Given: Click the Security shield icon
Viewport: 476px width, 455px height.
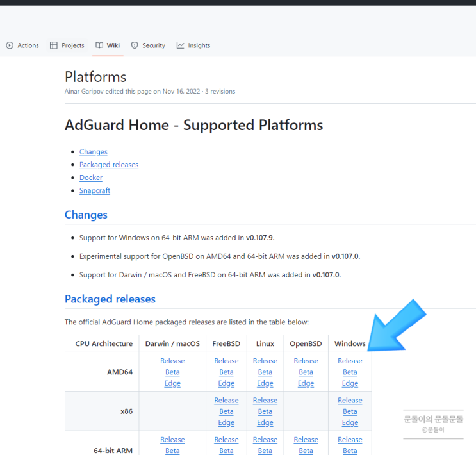Looking at the screenshot, I should pos(135,45).
